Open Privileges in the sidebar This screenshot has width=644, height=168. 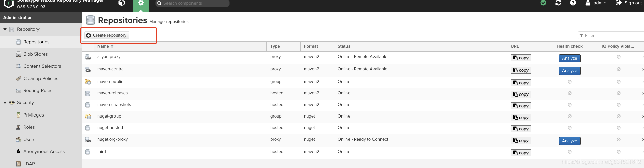tap(33, 115)
